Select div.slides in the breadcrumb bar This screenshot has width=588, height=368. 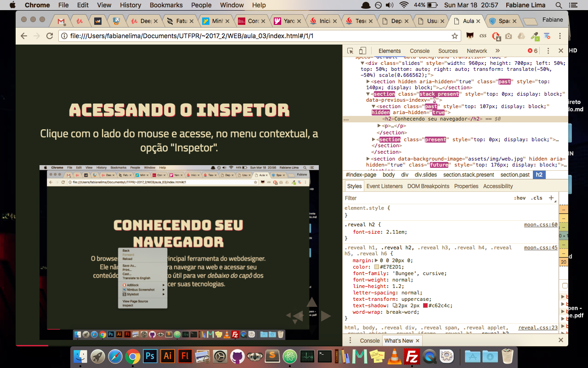point(425,175)
